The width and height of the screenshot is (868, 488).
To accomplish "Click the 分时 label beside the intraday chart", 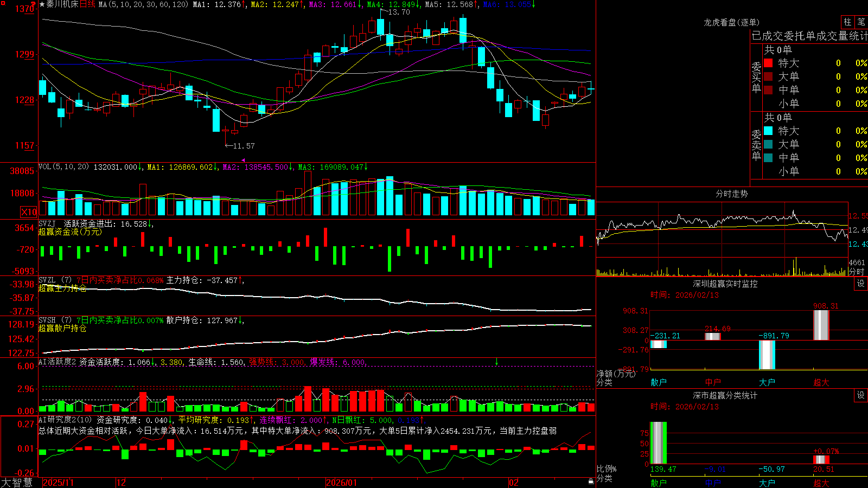I will pyautogui.click(x=857, y=272).
